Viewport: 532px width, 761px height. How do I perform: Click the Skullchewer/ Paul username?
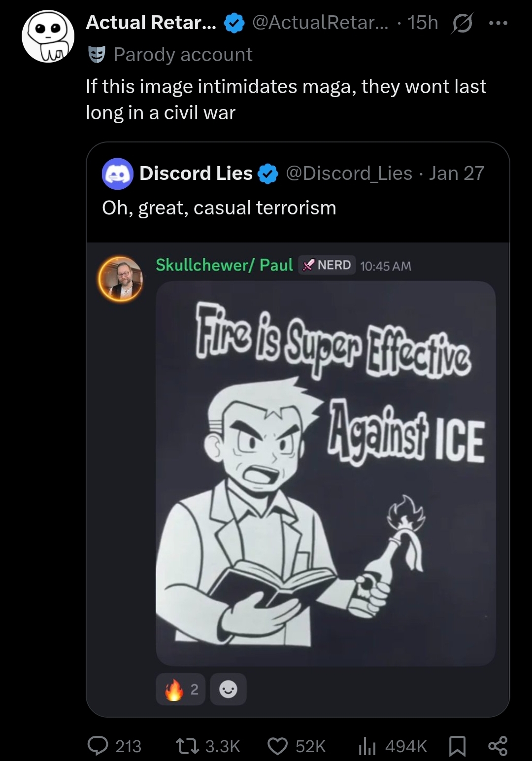[224, 265]
